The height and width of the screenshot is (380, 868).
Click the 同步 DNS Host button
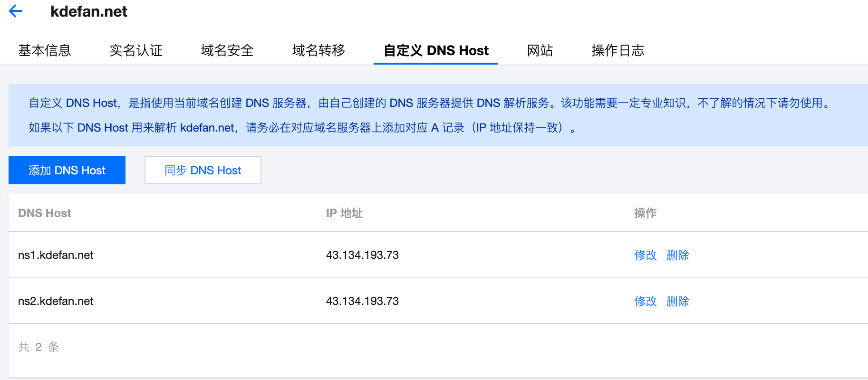coord(203,170)
